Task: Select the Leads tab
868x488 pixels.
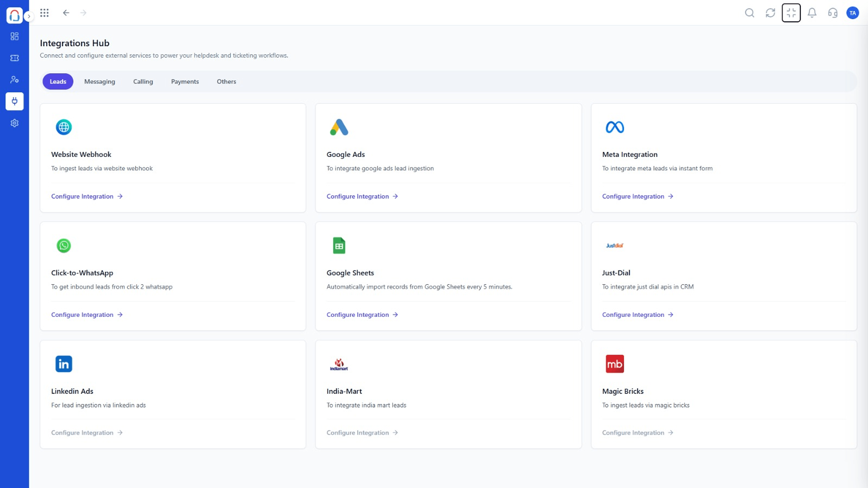Action: tap(58, 82)
